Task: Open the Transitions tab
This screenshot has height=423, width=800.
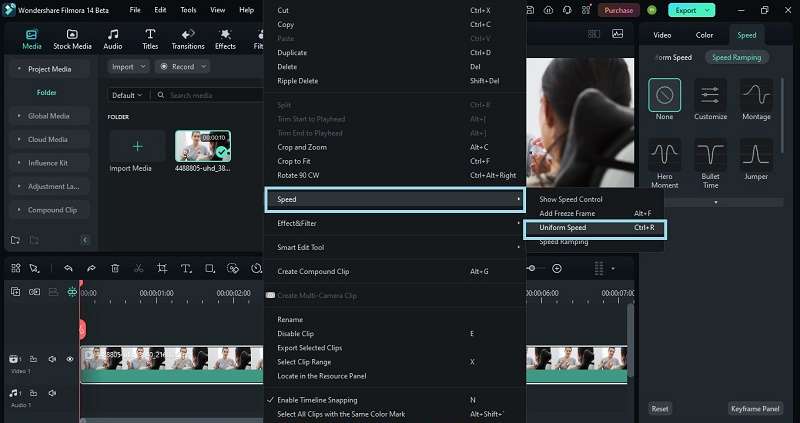Action: (188, 39)
